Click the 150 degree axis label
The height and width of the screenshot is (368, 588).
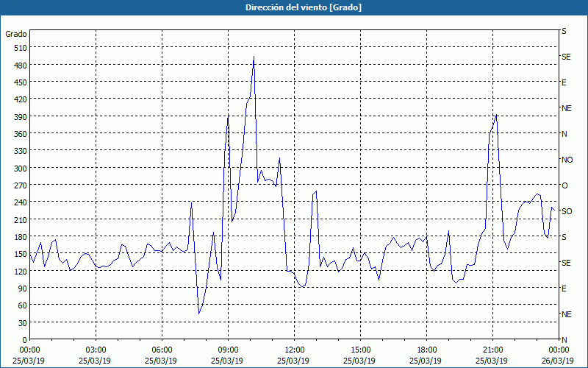(x=21, y=254)
